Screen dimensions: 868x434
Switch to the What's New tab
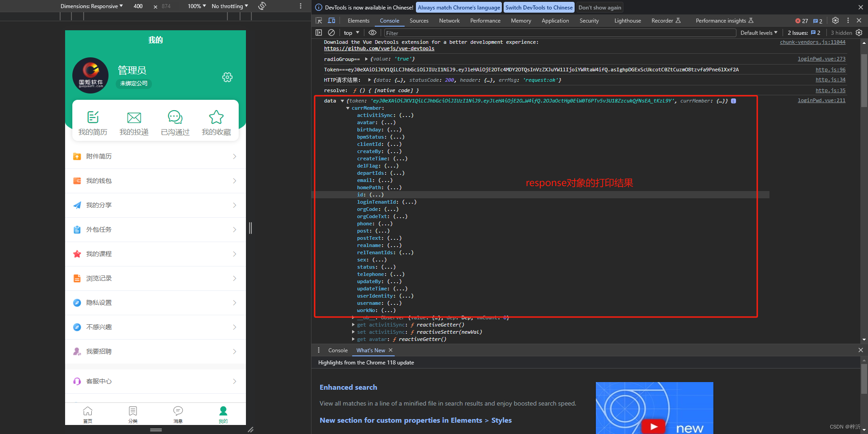click(x=370, y=350)
